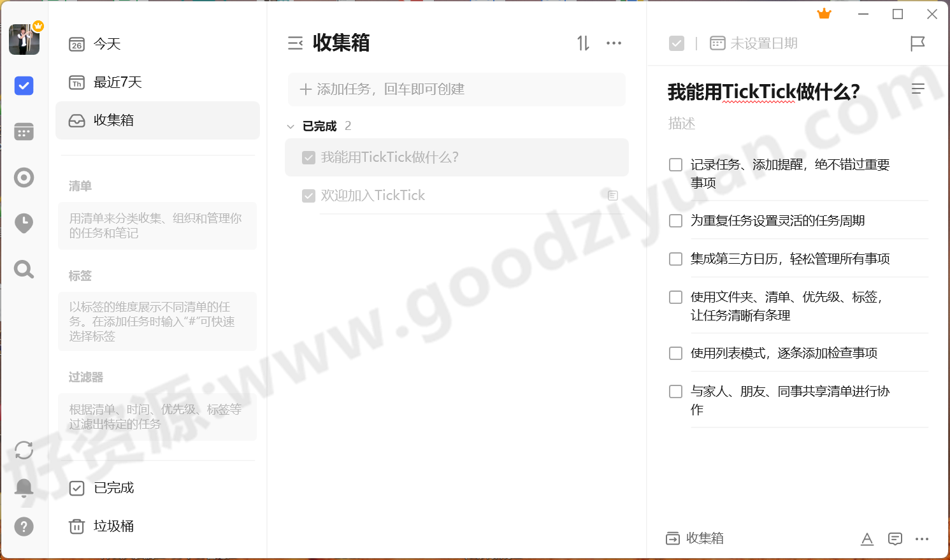Click the sync icon to refresh tasks

tap(24, 450)
